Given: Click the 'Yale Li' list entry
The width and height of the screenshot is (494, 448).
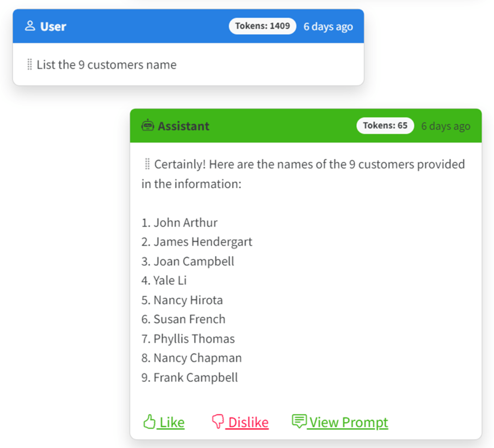Looking at the screenshot, I should tap(170, 281).
